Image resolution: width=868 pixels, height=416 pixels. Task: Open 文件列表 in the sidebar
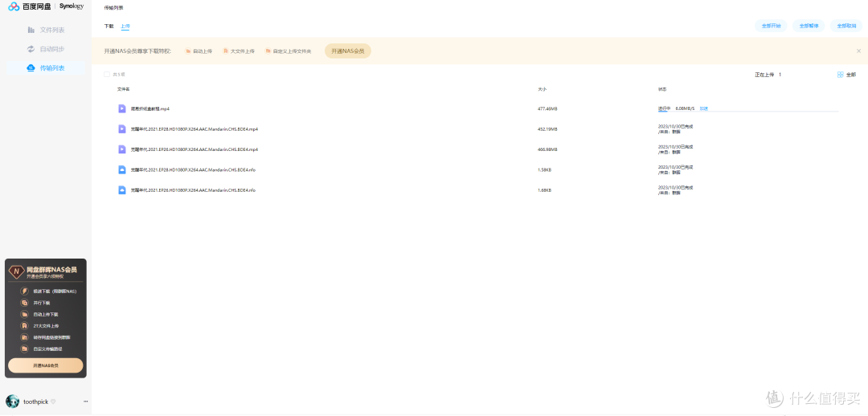point(52,30)
